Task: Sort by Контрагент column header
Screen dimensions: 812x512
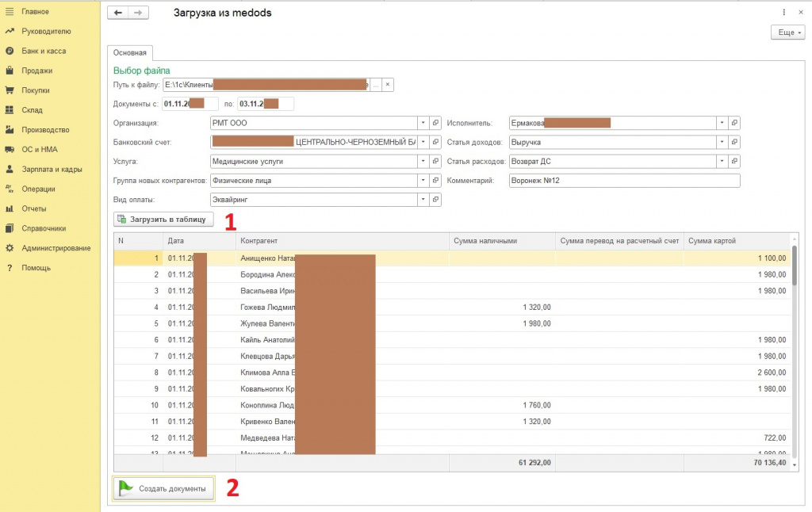Action: coord(343,241)
